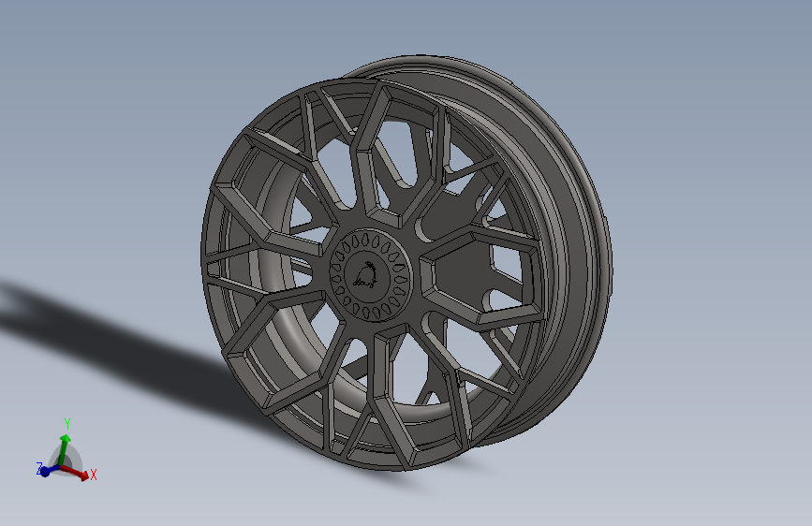Screen dimensions: 812x526
Task: Click the red X axis arrow of the triad
Action: coord(76,472)
